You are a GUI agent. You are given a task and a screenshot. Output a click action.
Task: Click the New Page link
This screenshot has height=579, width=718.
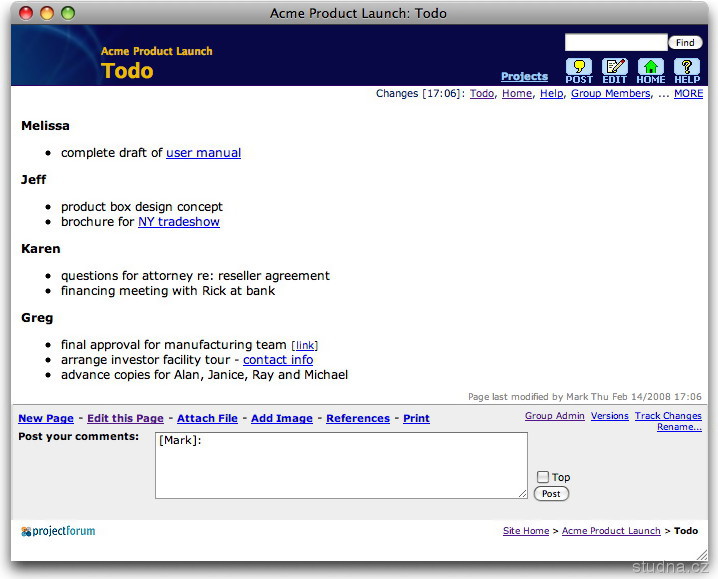click(46, 418)
